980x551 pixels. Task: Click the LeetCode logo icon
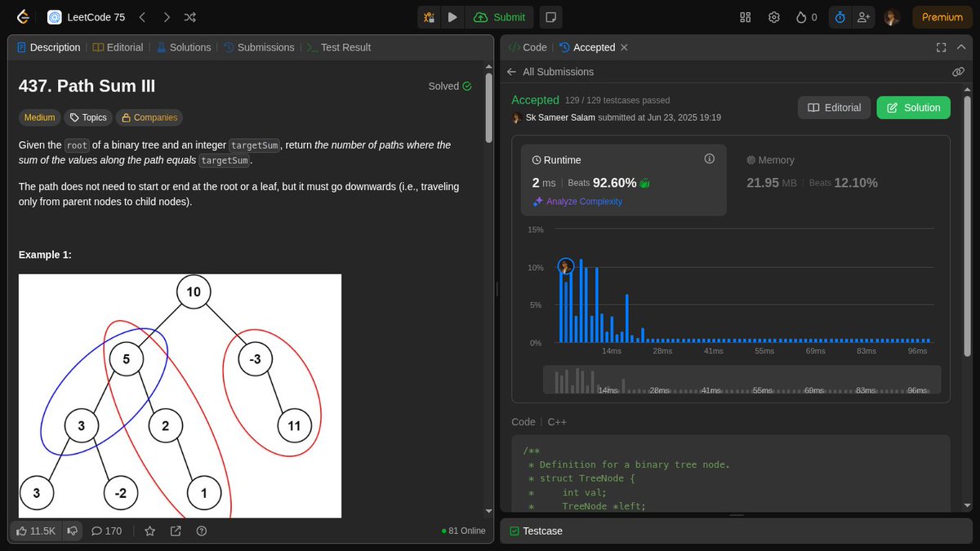pos(24,17)
